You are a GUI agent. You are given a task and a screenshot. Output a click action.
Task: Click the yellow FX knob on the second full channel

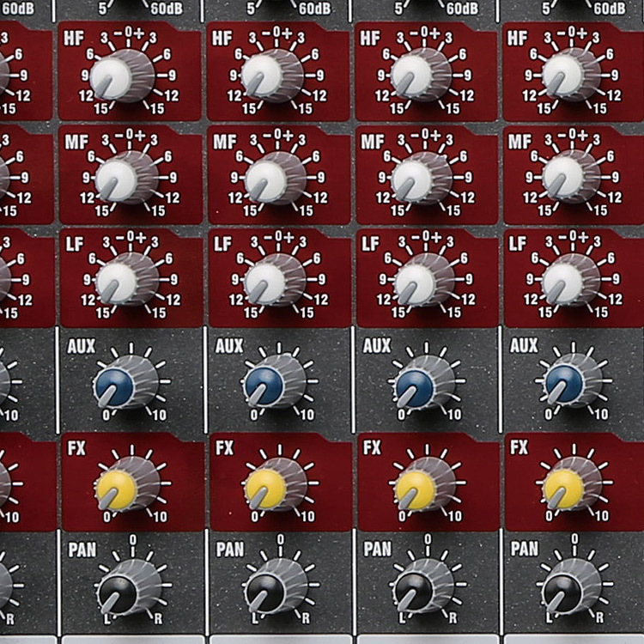tap(276, 485)
